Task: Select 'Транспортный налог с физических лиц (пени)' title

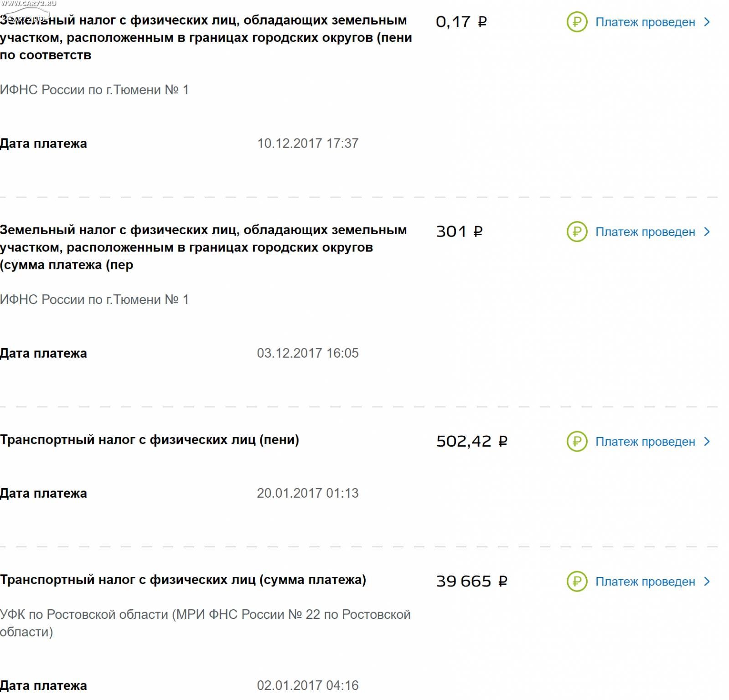Action: click(150, 440)
